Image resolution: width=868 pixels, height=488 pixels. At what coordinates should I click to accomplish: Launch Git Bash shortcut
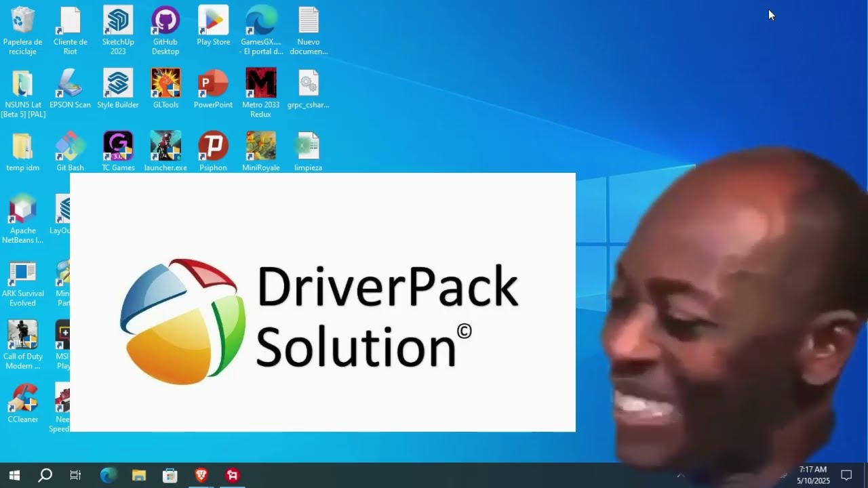pyautogui.click(x=71, y=152)
